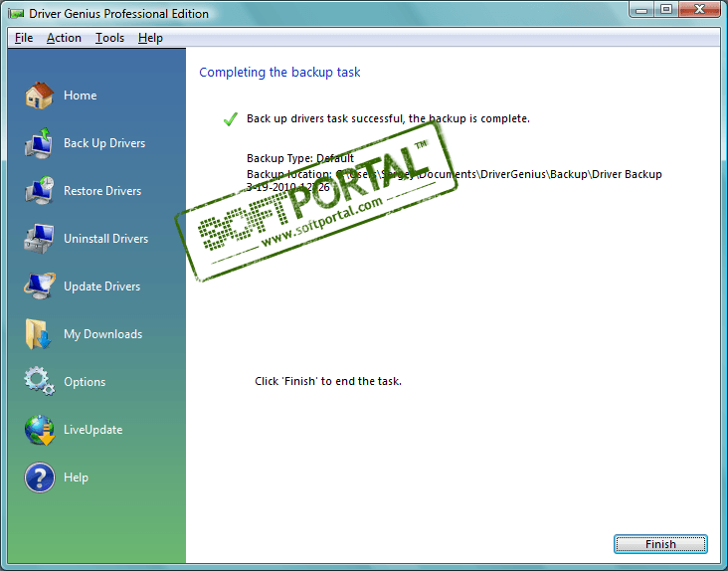The height and width of the screenshot is (571, 728).
Task: Go to Home label in sidebar
Action: pos(81,95)
